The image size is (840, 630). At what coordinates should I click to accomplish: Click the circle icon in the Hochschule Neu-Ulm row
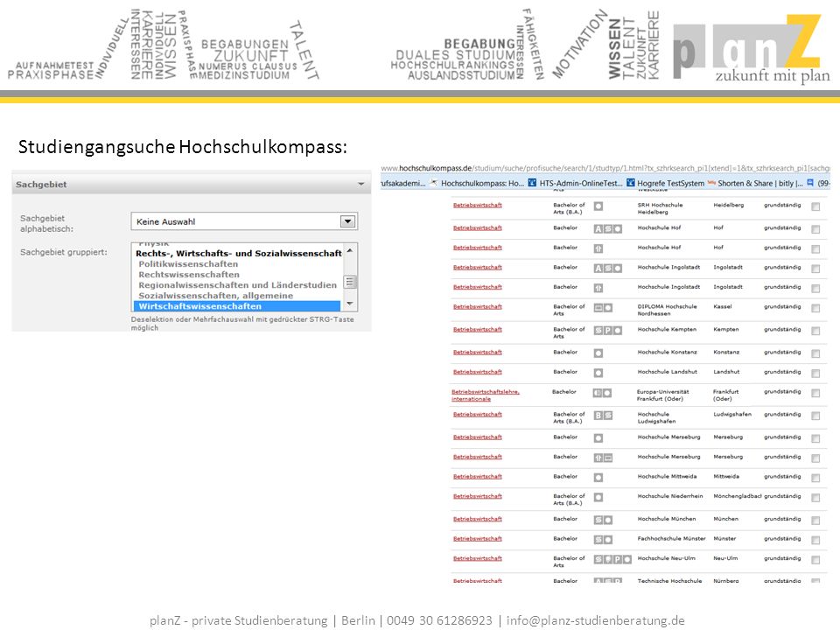(x=627, y=559)
